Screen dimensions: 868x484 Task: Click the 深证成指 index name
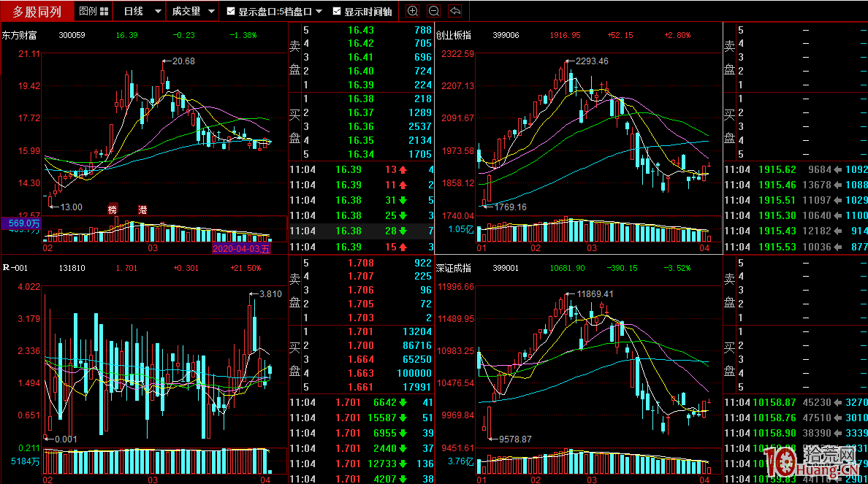click(x=454, y=268)
